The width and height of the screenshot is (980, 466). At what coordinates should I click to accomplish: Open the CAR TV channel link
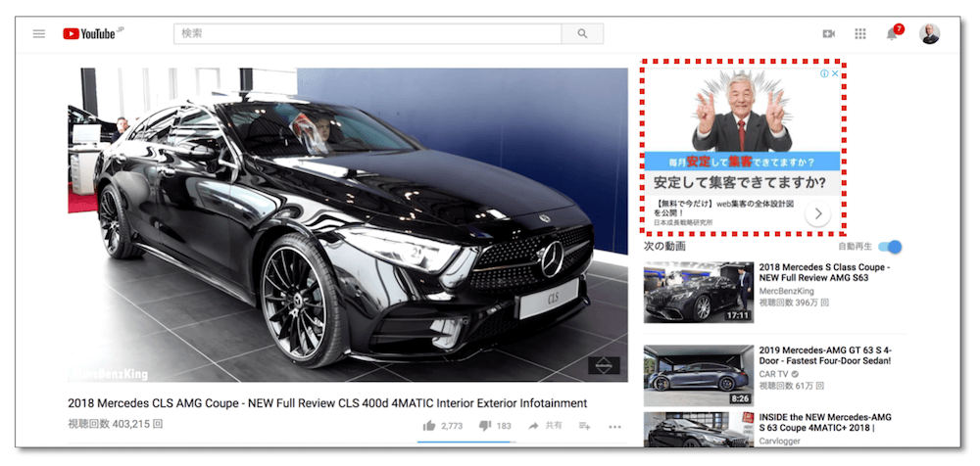coord(775,374)
